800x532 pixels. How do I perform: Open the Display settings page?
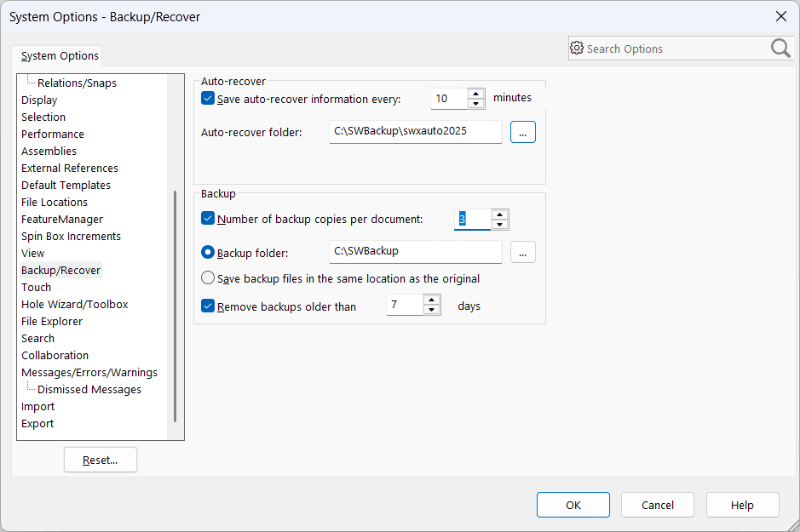coord(38,100)
